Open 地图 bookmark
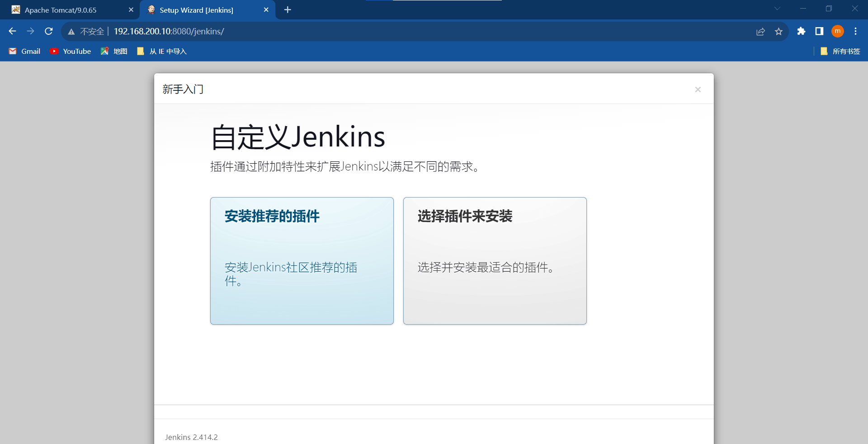This screenshot has height=444, width=868. 114,52
